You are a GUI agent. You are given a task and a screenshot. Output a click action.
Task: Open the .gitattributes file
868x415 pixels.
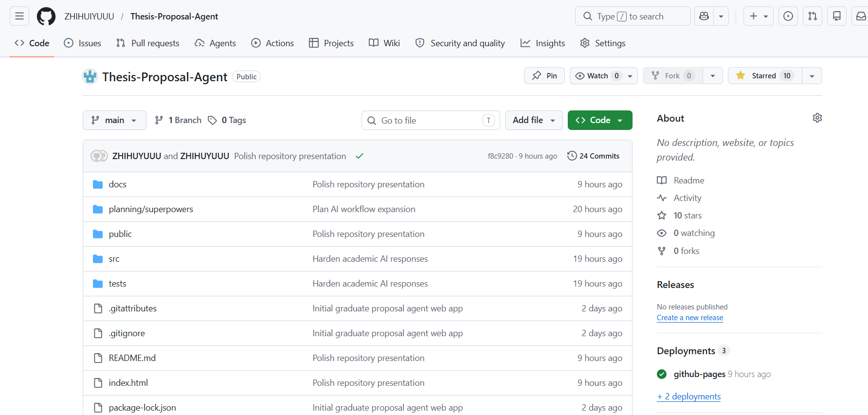click(133, 308)
